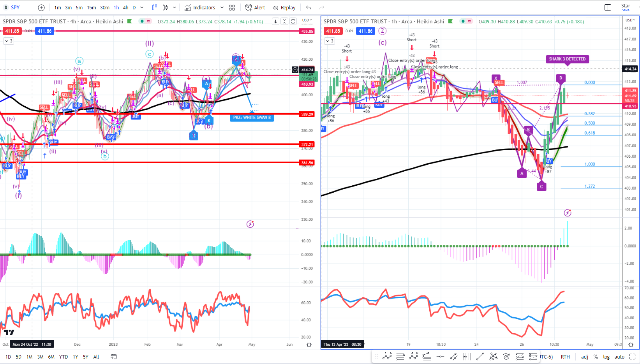The width and height of the screenshot is (640, 364).
Task: Open right chart settings gear icon
Action: click(x=631, y=345)
